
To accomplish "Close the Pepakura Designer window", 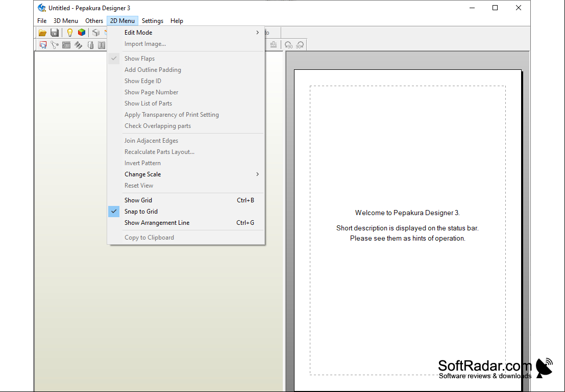I will click(518, 8).
